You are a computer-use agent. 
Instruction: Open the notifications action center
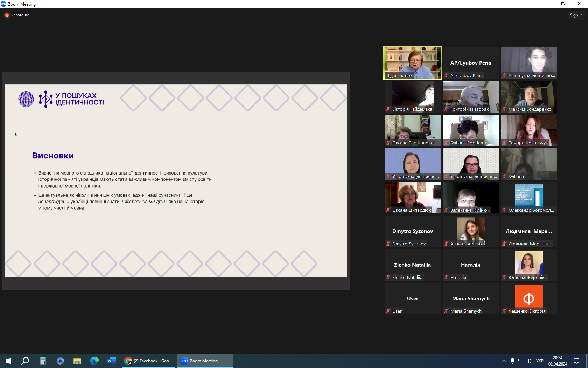pyautogui.click(x=576, y=361)
